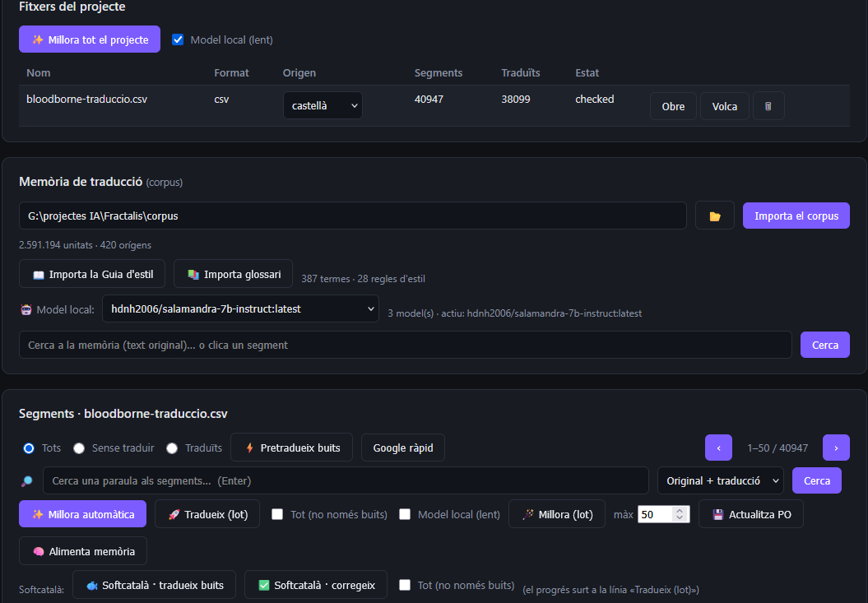Open folder browser for corpus path
The height and width of the screenshot is (603, 868).
click(x=715, y=216)
